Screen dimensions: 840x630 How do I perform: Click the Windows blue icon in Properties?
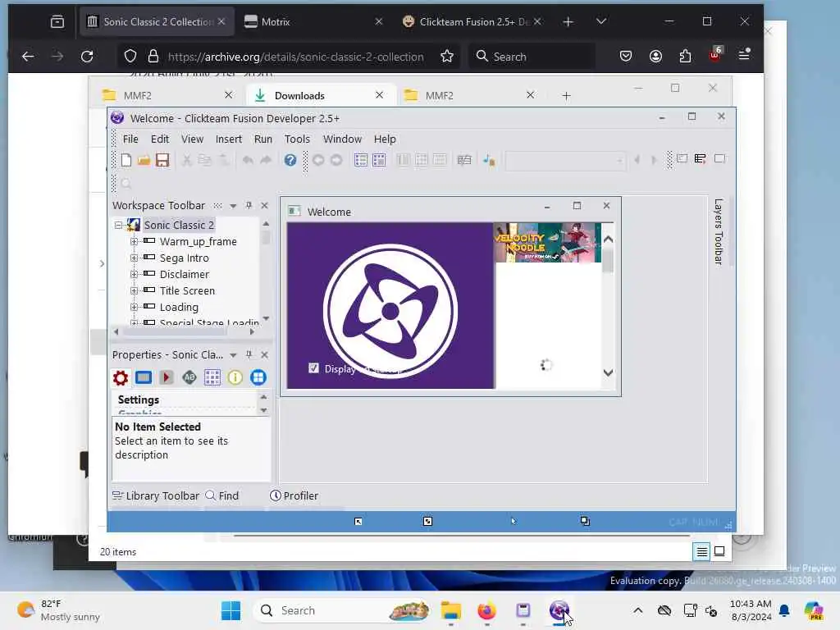[258, 377]
